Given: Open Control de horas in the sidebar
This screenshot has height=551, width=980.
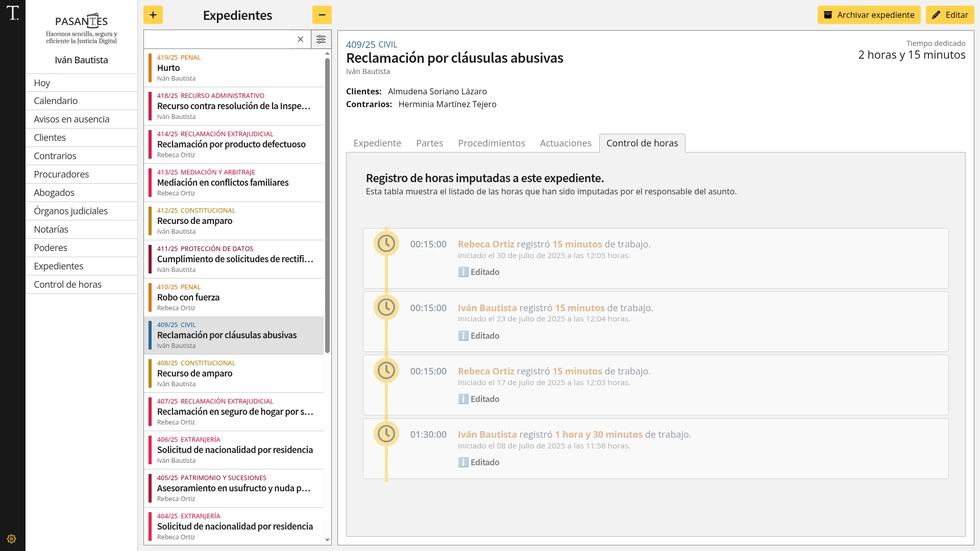Looking at the screenshot, I should pyautogui.click(x=68, y=284).
